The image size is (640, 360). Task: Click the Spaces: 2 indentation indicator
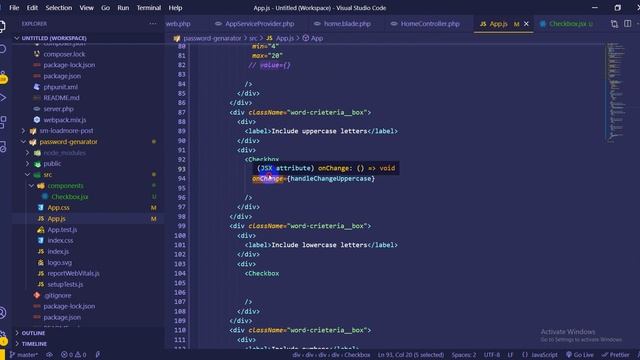pos(464,355)
